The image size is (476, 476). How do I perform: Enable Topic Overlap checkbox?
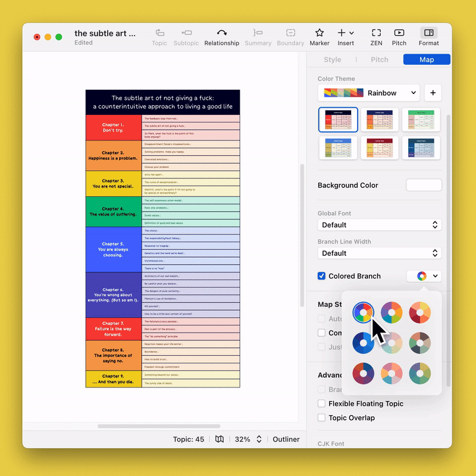pyautogui.click(x=321, y=418)
